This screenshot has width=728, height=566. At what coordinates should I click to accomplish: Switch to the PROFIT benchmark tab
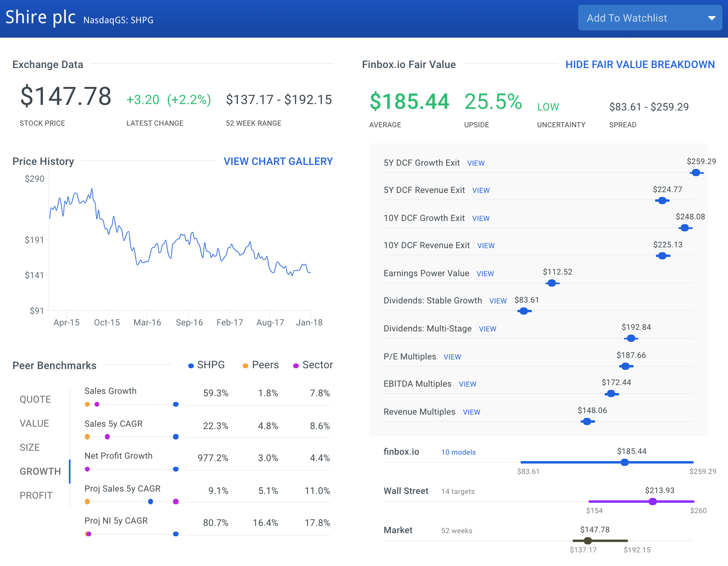click(x=36, y=496)
